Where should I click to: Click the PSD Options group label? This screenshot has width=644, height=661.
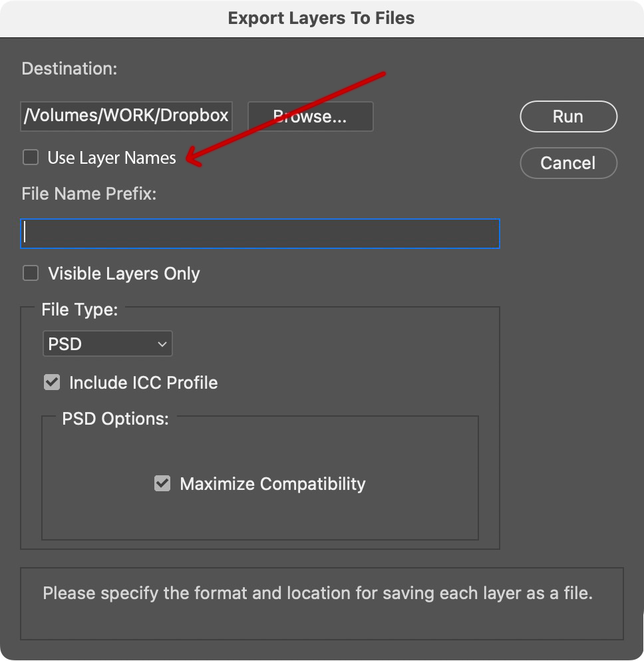click(114, 418)
